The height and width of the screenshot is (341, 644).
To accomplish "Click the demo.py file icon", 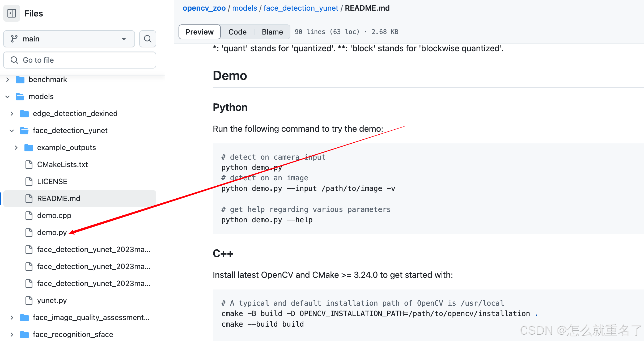I will [29, 233].
